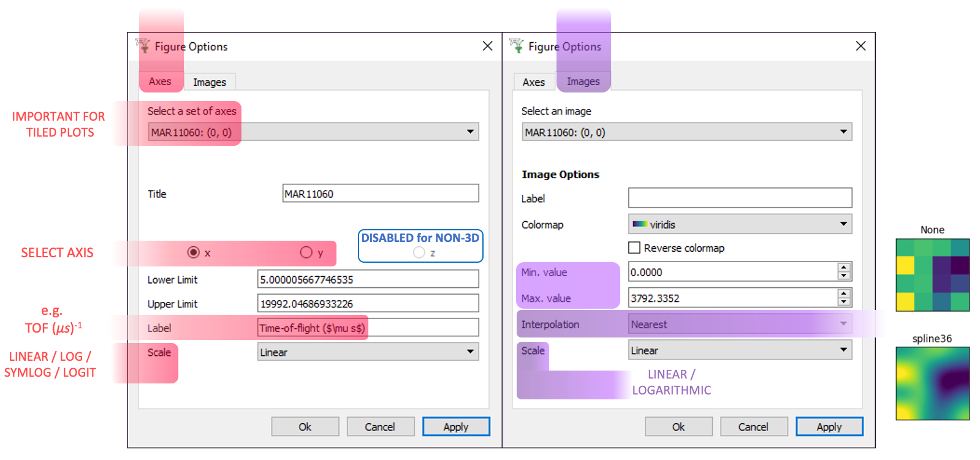Select the disabled z axis radio button
Viewport: 980px width, 460px height.
pyautogui.click(x=419, y=252)
